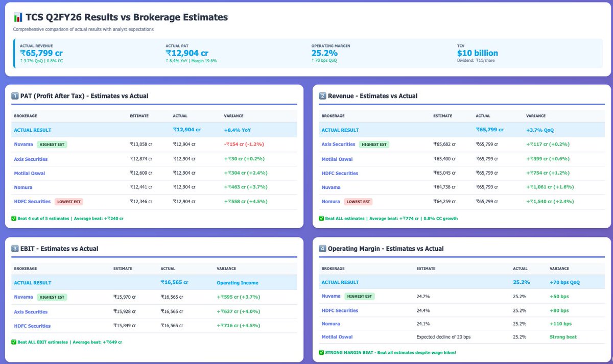
Task: Click Nomura revenue estimate '₹64,259 cr'
Action: [444, 202]
